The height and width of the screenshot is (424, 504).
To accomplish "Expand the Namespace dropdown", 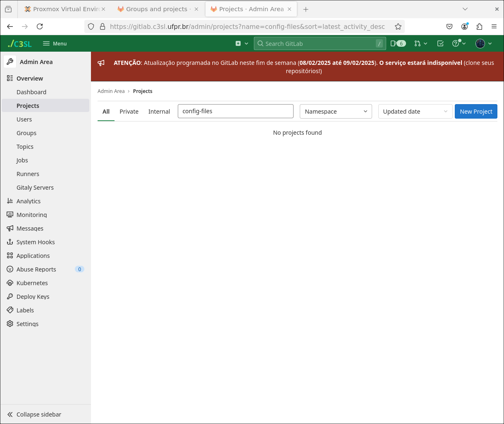I will click(335, 112).
